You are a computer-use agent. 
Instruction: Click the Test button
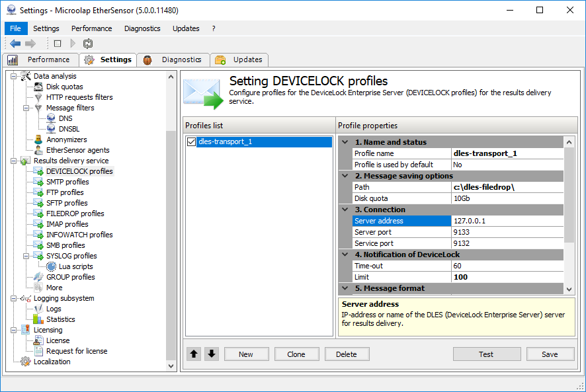coord(487,354)
